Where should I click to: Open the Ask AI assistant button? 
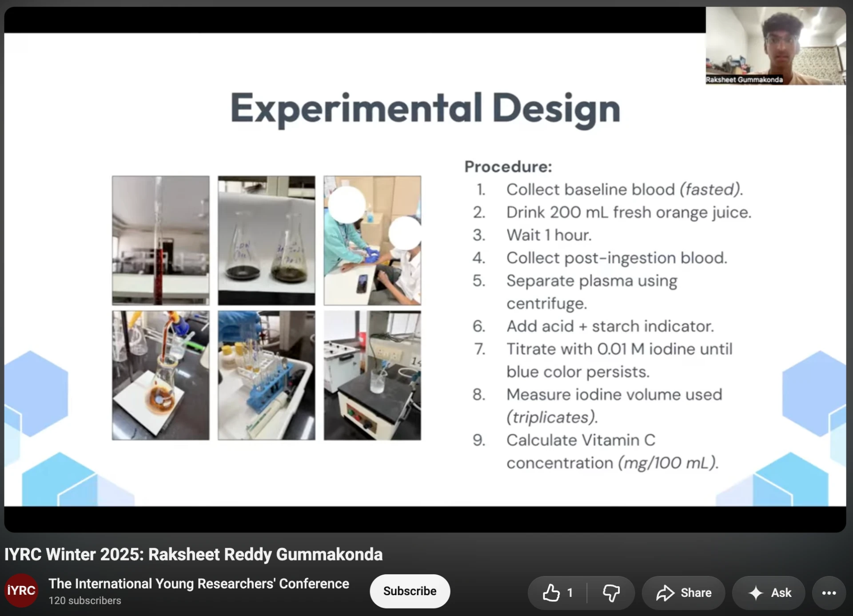point(769,593)
